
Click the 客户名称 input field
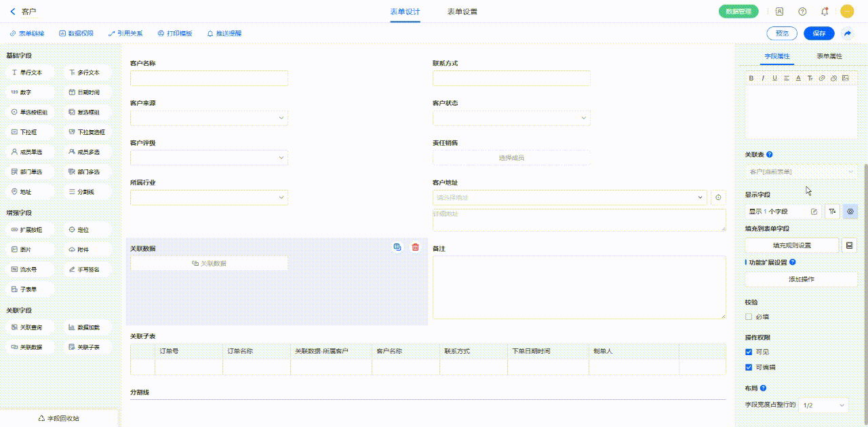209,78
